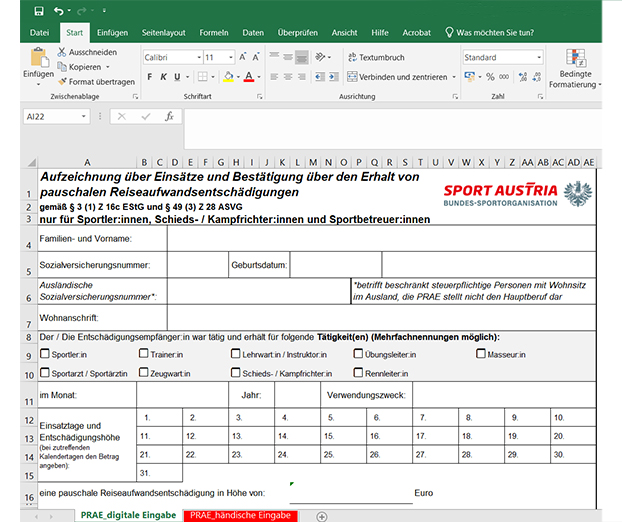Image resolution: width=622 pixels, height=522 pixels.
Task: Check the Trainer:in checkbox
Action: tap(144, 353)
